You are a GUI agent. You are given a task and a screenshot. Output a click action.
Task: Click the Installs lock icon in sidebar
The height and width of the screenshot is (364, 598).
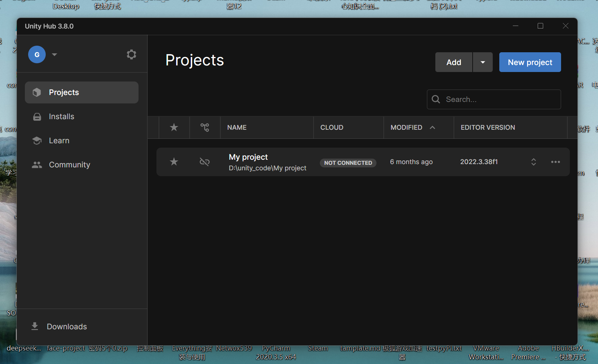(37, 117)
